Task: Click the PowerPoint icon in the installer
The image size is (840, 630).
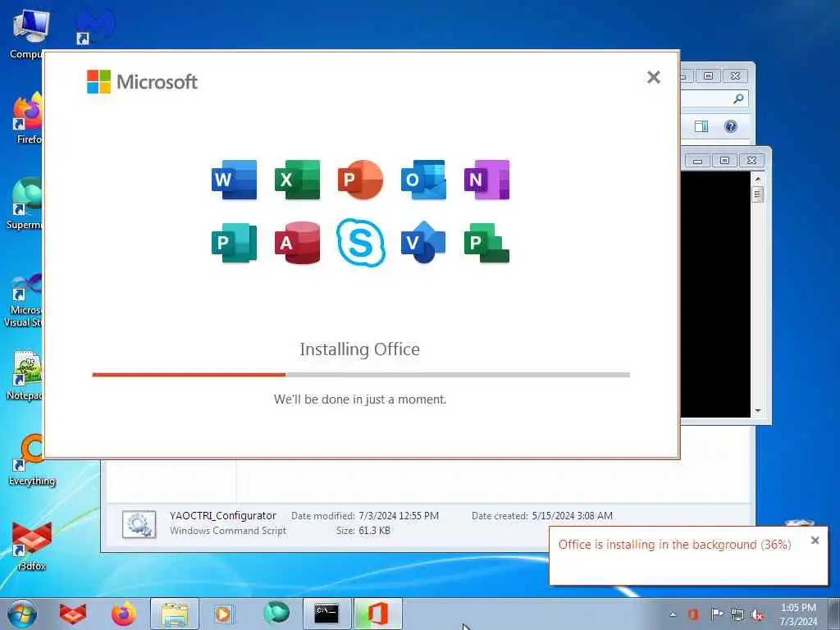Action: tap(361, 180)
